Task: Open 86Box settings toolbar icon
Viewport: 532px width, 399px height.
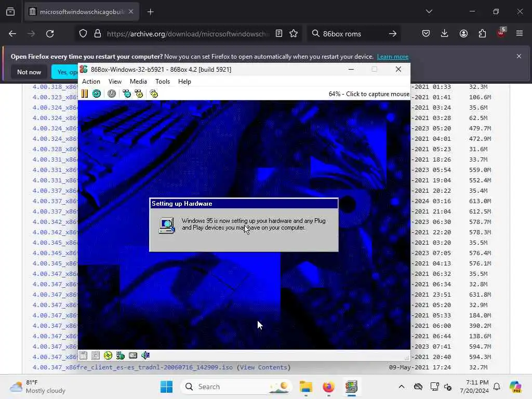Action: coord(154,94)
